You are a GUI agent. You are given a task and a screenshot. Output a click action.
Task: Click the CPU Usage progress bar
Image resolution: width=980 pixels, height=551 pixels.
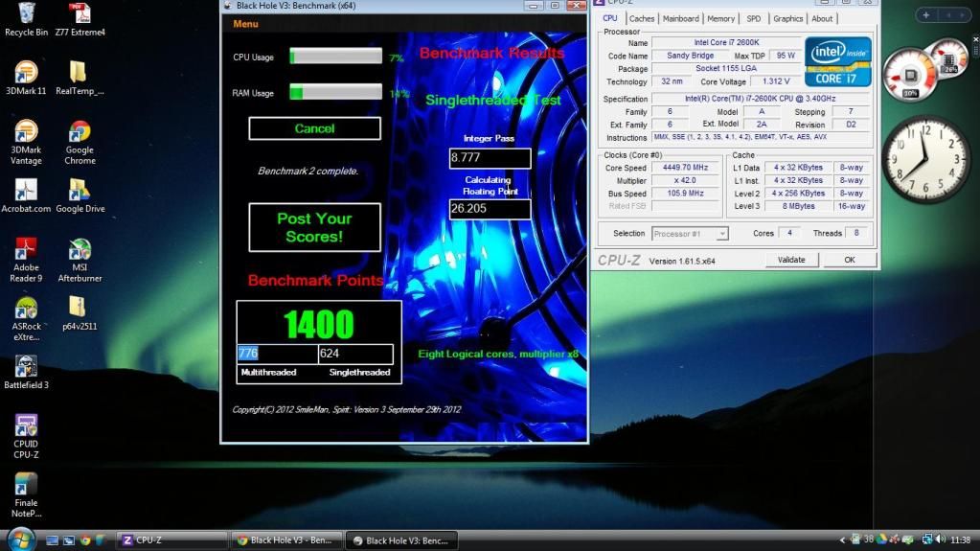click(x=335, y=57)
